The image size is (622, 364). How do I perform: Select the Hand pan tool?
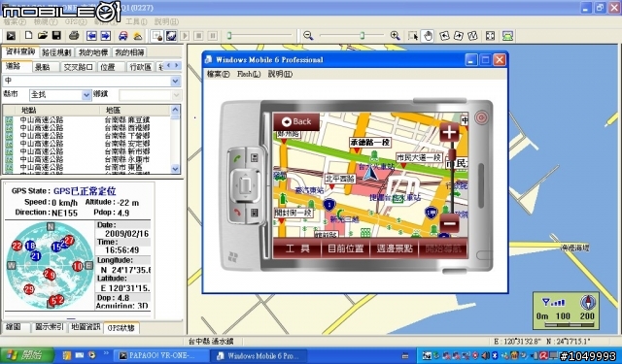(x=428, y=36)
